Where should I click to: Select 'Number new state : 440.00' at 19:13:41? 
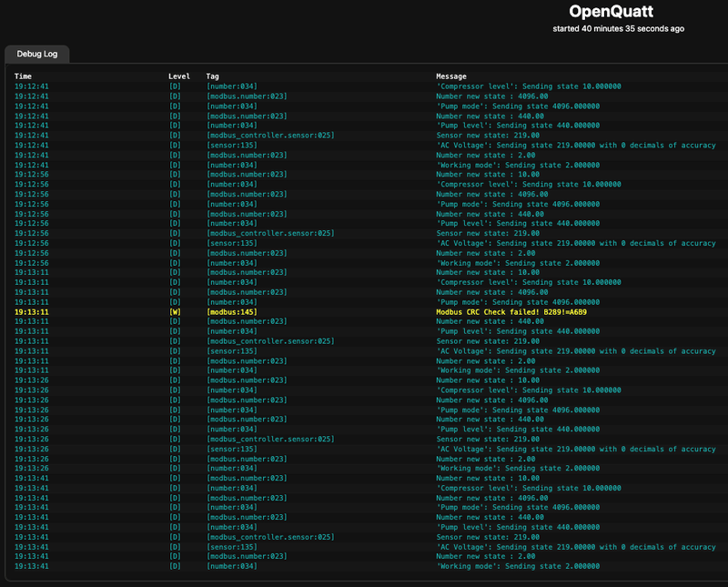[490, 517]
